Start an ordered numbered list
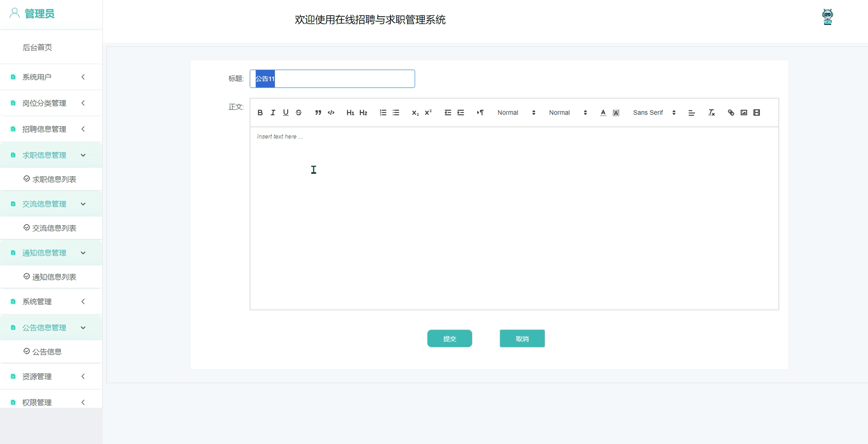The height and width of the screenshot is (444, 868). click(x=383, y=113)
